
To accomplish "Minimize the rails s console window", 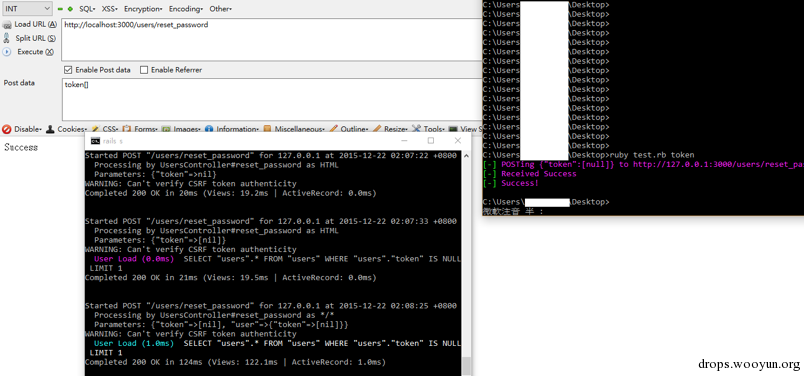I will (405, 141).
